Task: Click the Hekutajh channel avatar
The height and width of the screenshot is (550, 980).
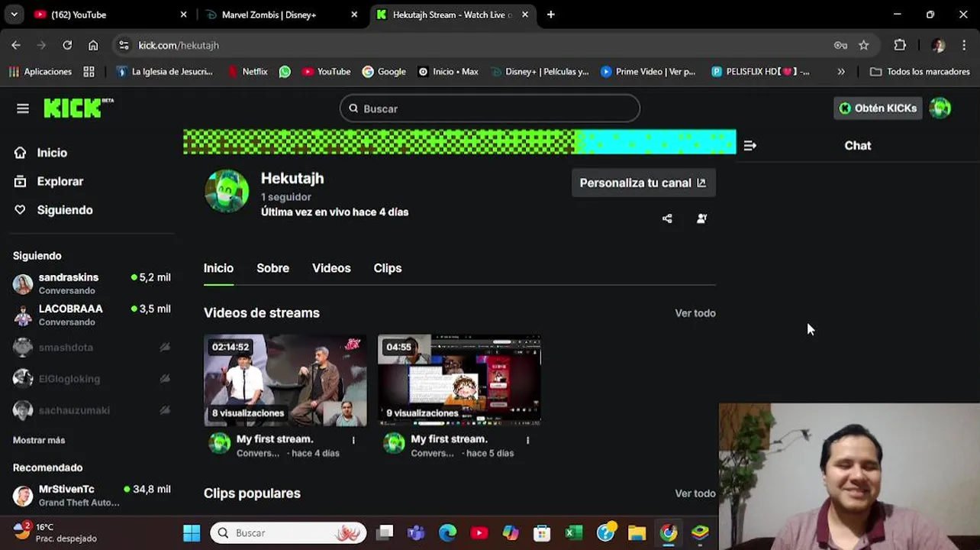Action: [x=227, y=191]
